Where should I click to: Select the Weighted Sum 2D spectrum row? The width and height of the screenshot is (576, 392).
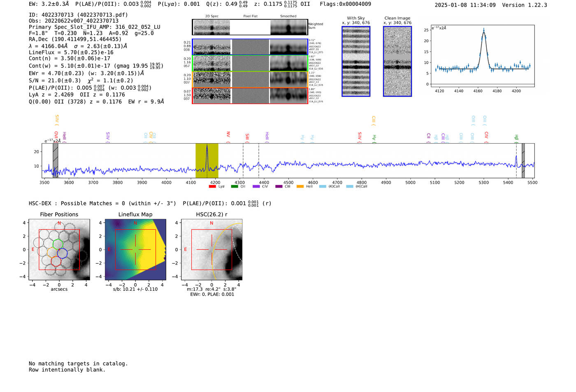pos(250,27)
